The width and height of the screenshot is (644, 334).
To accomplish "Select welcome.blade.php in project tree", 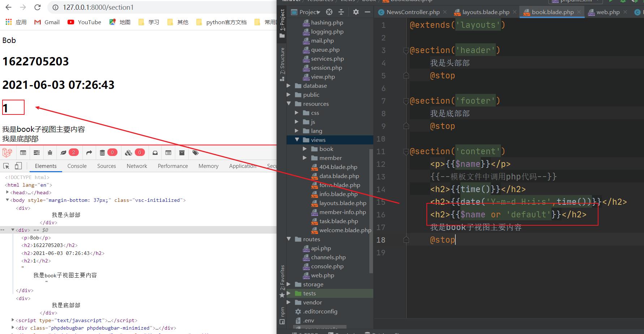I will point(341,230).
